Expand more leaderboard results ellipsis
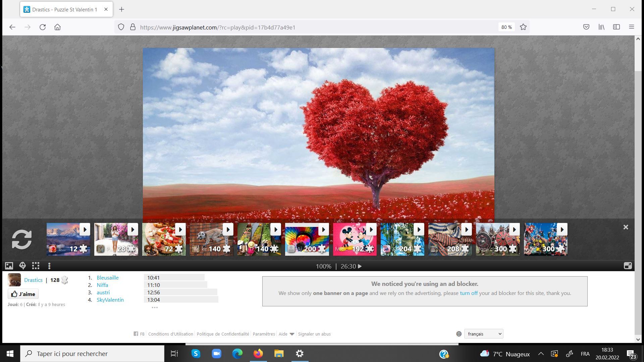The image size is (644, 362). click(x=155, y=307)
